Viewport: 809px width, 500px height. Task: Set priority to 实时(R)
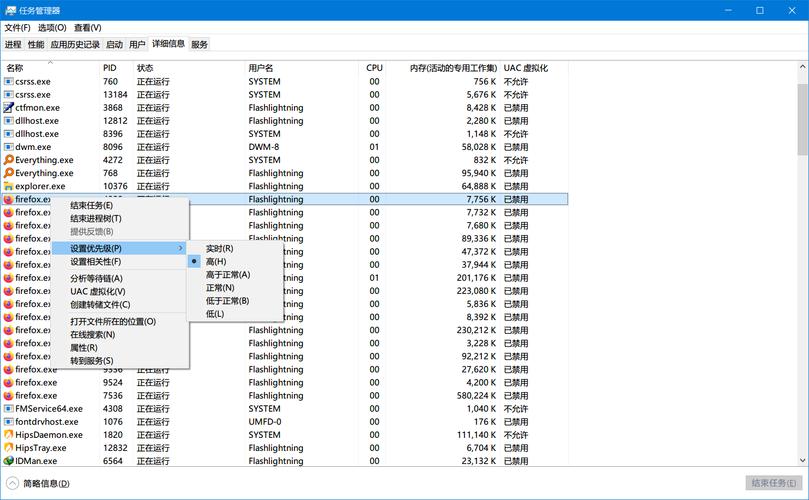[x=219, y=249]
